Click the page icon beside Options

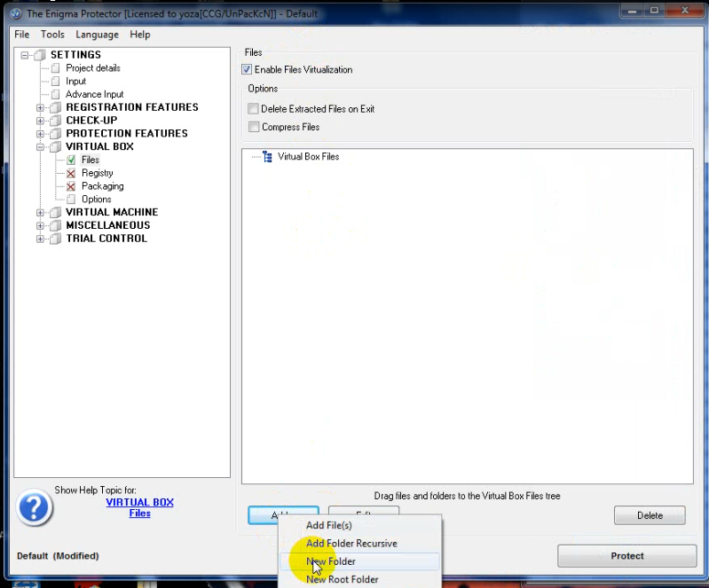point(71,200)
